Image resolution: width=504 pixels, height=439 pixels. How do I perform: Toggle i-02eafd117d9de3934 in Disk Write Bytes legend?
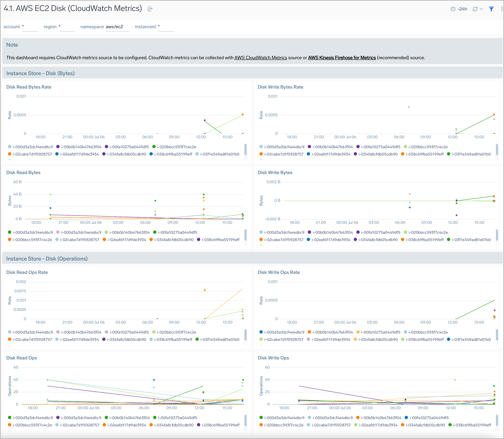[328, 240]
